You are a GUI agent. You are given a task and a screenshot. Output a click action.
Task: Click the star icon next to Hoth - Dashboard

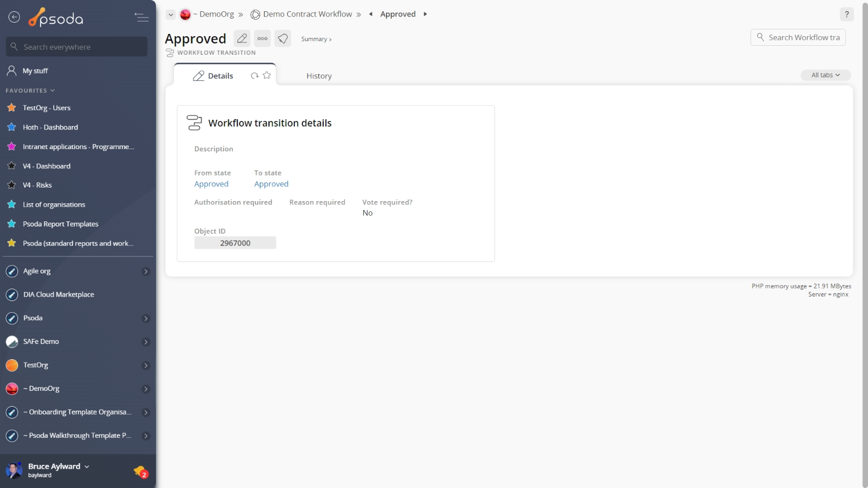click(x=11, y=127)
